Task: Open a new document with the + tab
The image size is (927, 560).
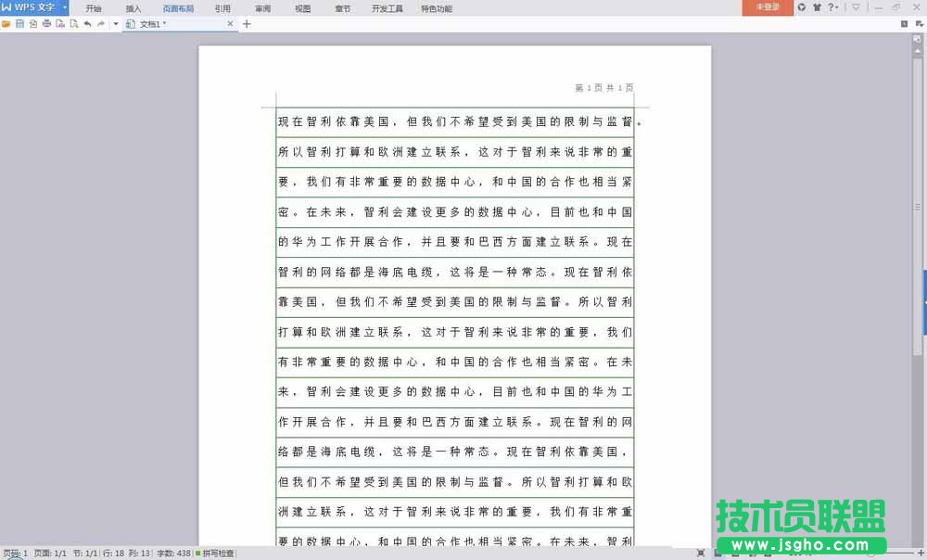Action: pyautogui.click(x=247, y=24)
